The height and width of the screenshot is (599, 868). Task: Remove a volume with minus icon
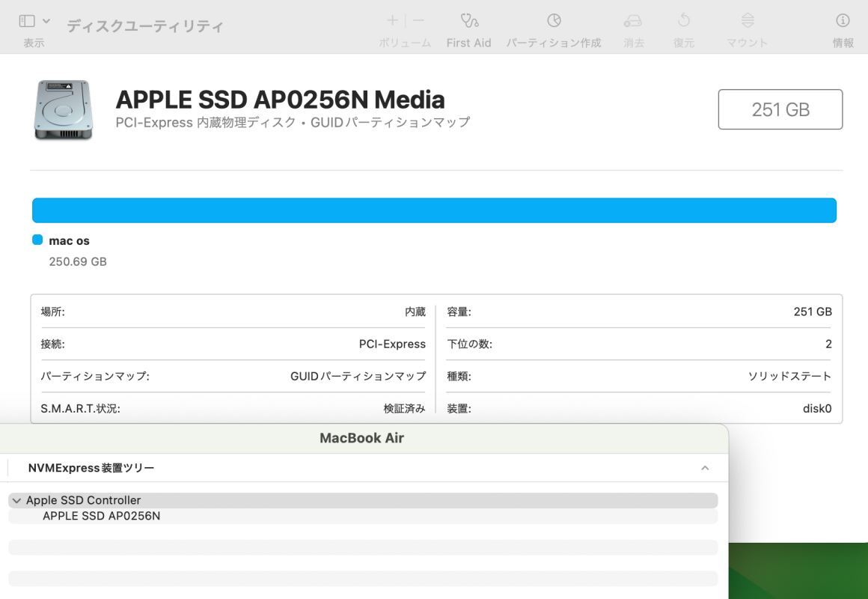(418, 20)
